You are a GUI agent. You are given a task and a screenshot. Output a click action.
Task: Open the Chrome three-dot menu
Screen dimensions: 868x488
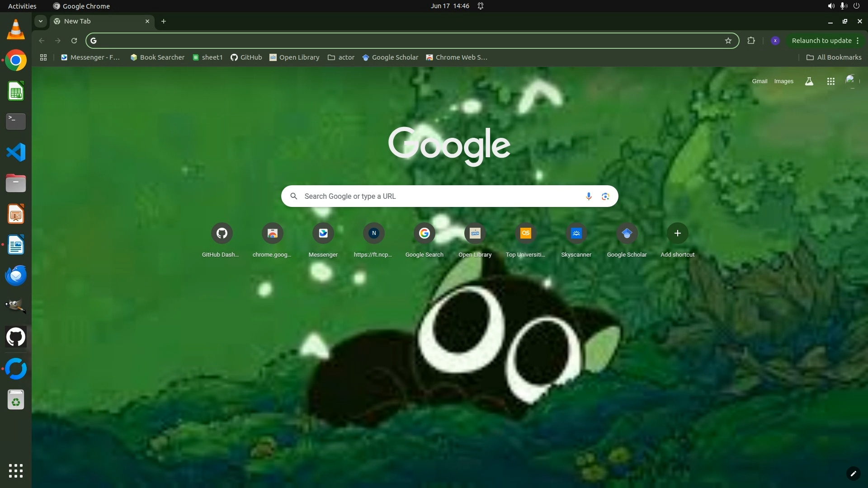tap(858, 41)
